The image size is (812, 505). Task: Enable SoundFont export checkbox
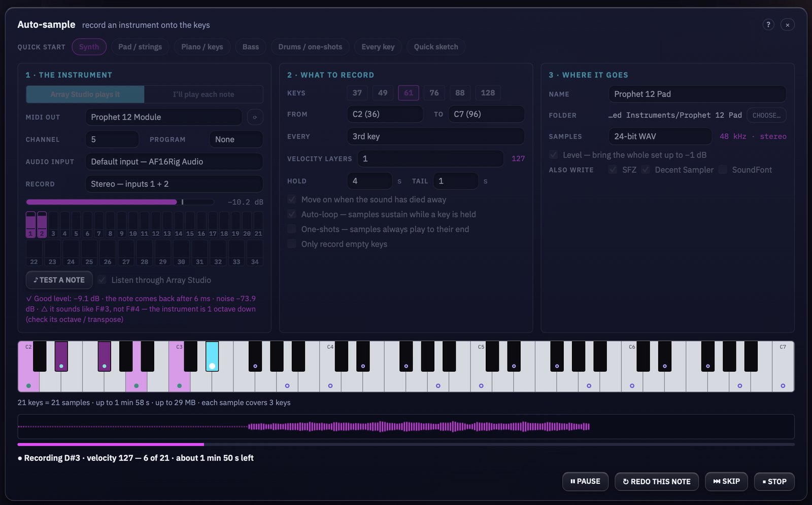click(723, 169)
